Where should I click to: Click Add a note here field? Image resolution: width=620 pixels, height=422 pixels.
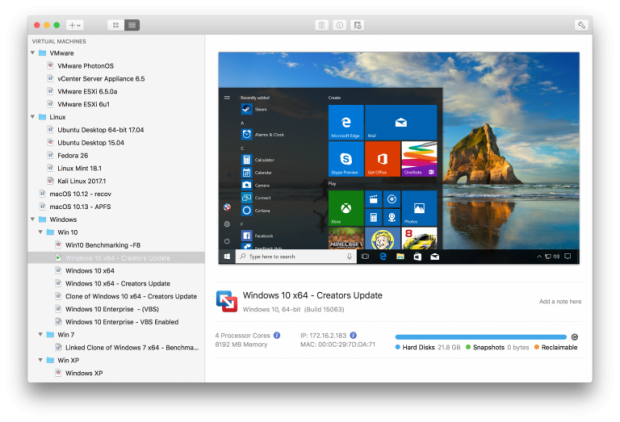coord(560,301)
